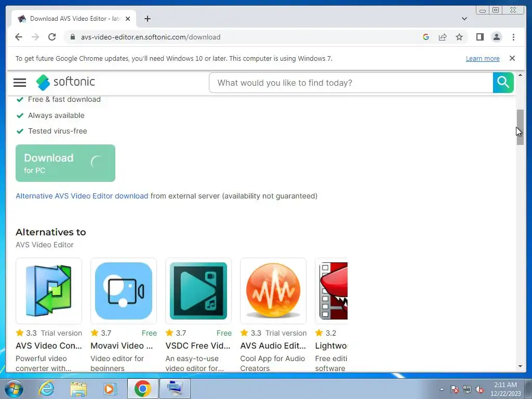Bookmark this page with star icon
The image size is (532, 399).
point(459,37)
